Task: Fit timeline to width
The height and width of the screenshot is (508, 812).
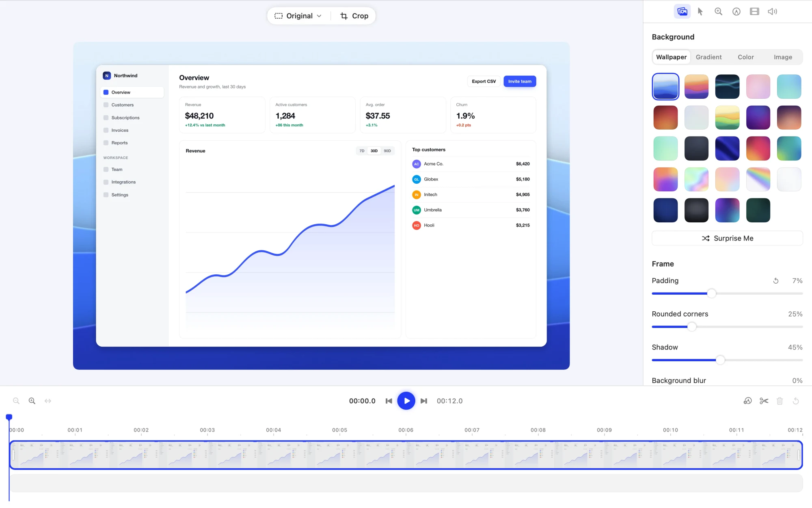Action: pyautogui.click(x=48, y=401)
